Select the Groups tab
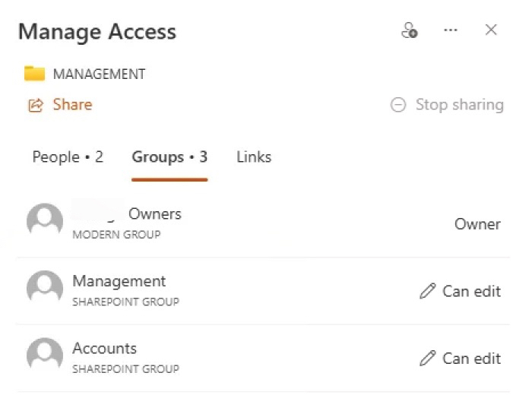This screenshot has width=532, height=395. (x=169, y=157)
